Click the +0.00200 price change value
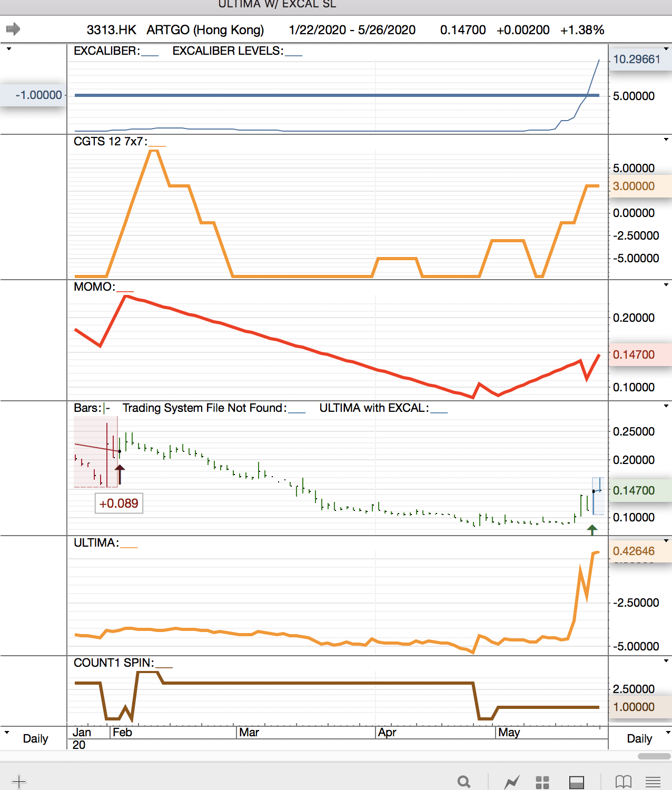672x790 pixels. [523, 30]
